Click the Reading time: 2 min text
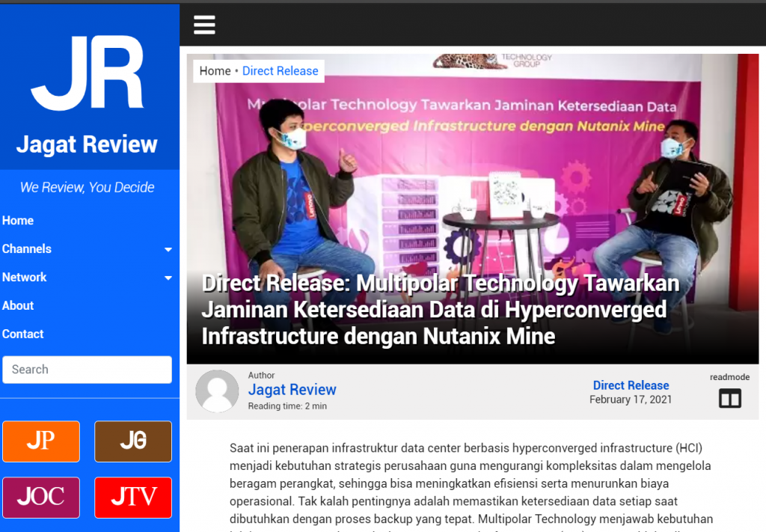766x532 pixels. coord(287,406)
